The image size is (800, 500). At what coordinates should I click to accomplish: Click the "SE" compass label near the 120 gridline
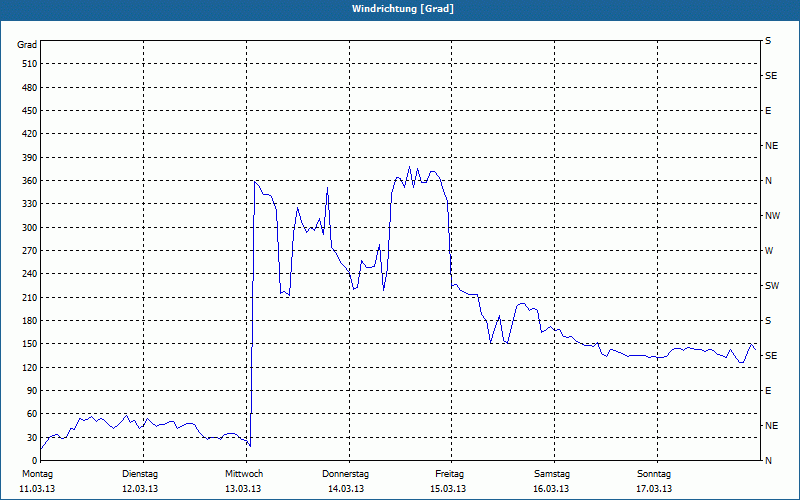tap(771, 356)
